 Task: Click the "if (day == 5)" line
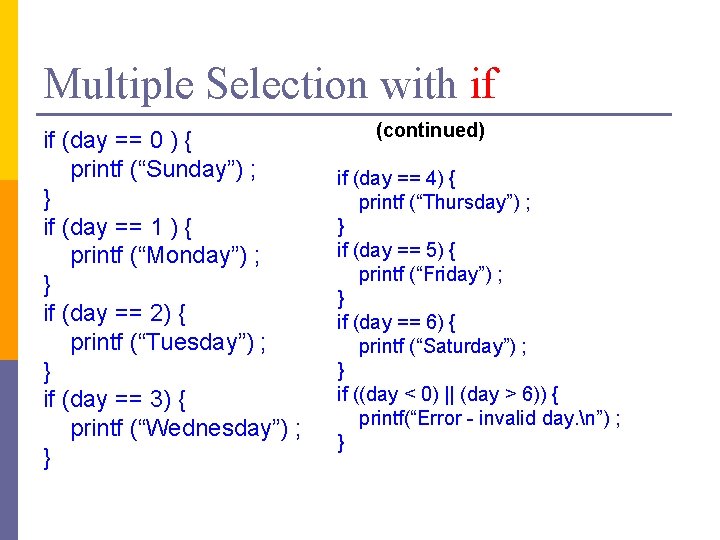(x=397, y=250)
